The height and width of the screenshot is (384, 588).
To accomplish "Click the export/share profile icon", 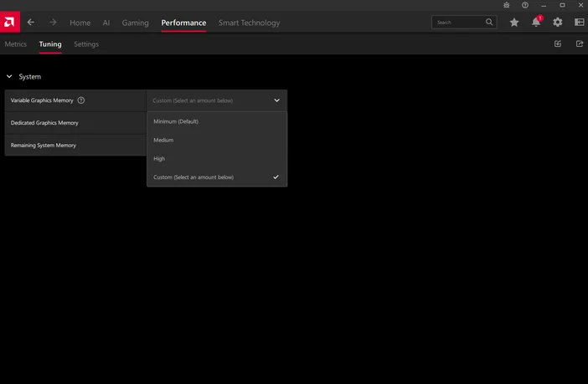I will pyautogui.click(x=579, y=44).
